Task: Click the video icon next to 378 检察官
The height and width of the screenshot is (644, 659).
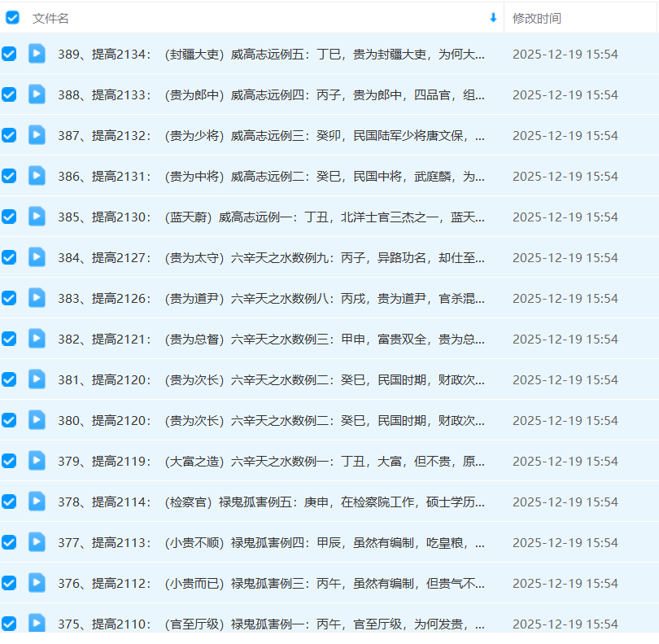Action: point(37,502)
